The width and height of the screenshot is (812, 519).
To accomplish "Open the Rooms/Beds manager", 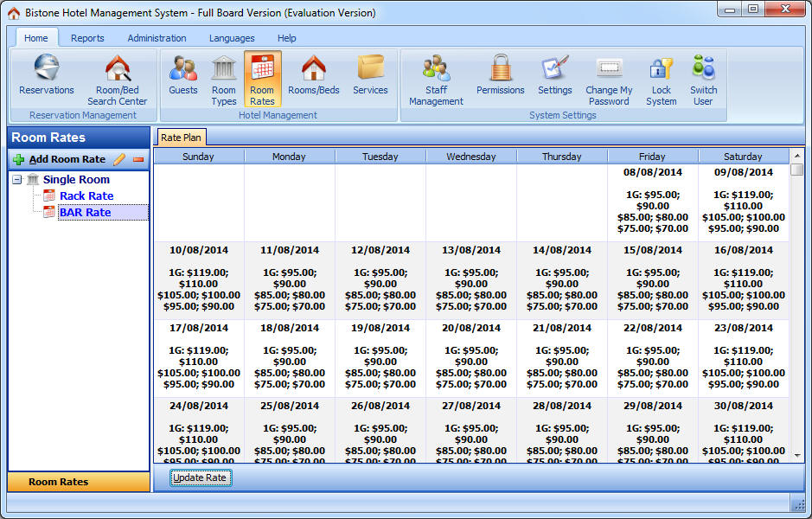I will click(313, 78).
